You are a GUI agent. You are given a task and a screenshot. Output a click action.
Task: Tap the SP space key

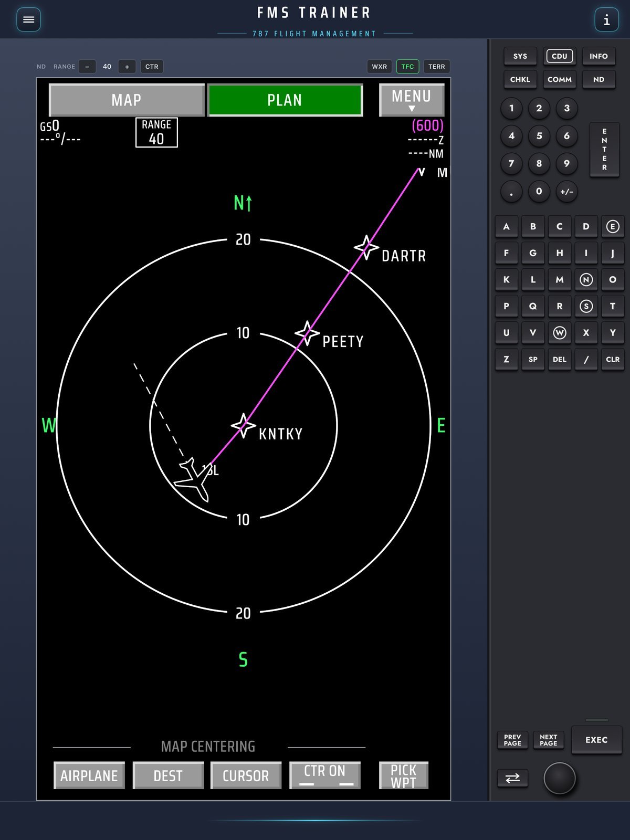(x=533, y=359)
